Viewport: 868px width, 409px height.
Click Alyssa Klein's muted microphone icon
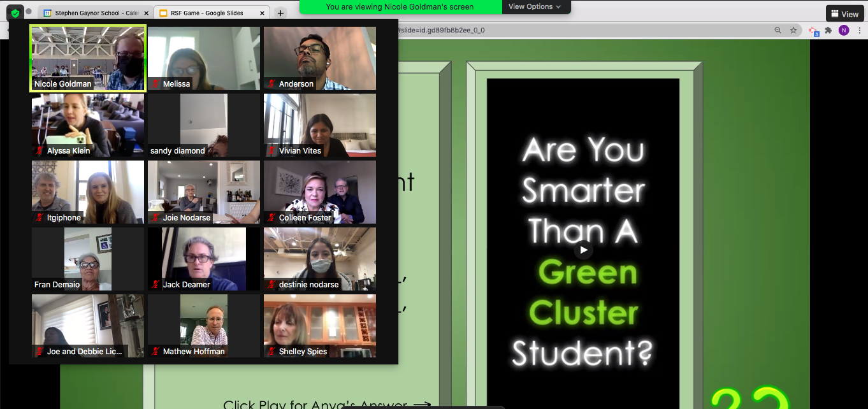click(x=40, y=151)
